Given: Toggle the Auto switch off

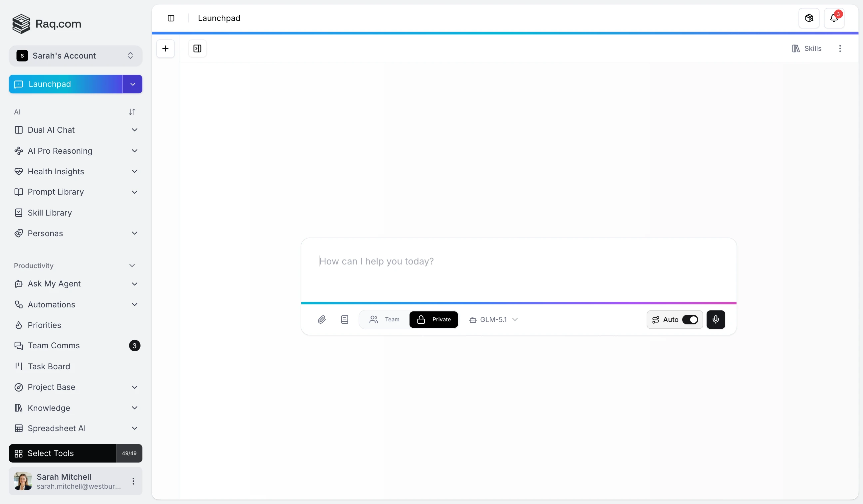Looking at the screenshot, I should [x=690, y=319].
